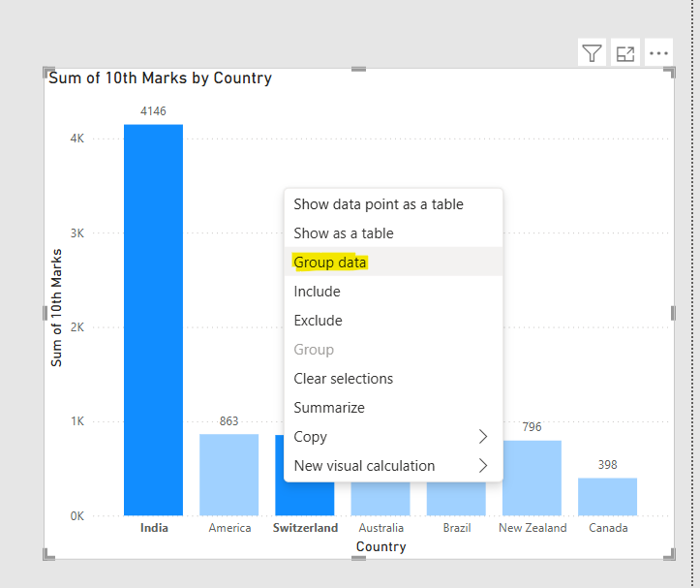Select Include from the context menu
Image resolution: width=700 pixels, height=588 pixels.
tap(317, 292)
